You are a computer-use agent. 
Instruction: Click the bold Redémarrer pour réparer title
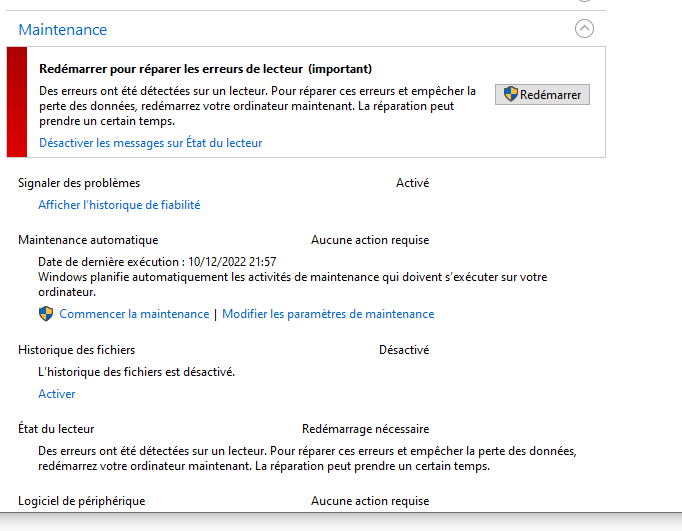pyautogui.click(x=205, y=69)
